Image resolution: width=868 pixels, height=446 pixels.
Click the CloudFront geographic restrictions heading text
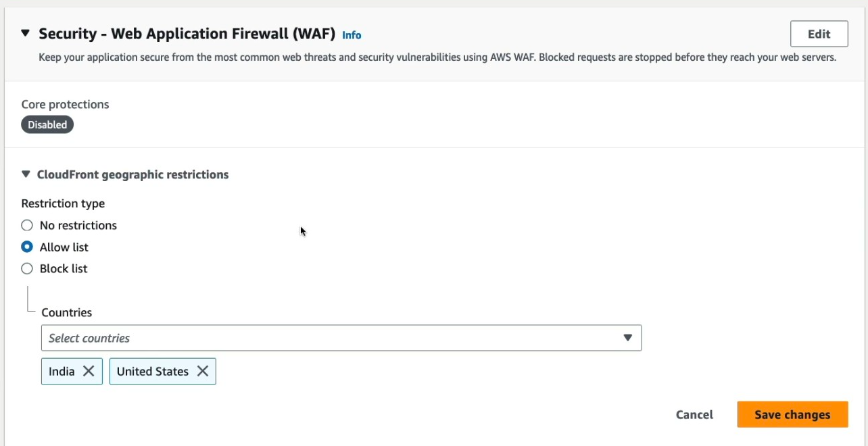[x=132, y=174]
